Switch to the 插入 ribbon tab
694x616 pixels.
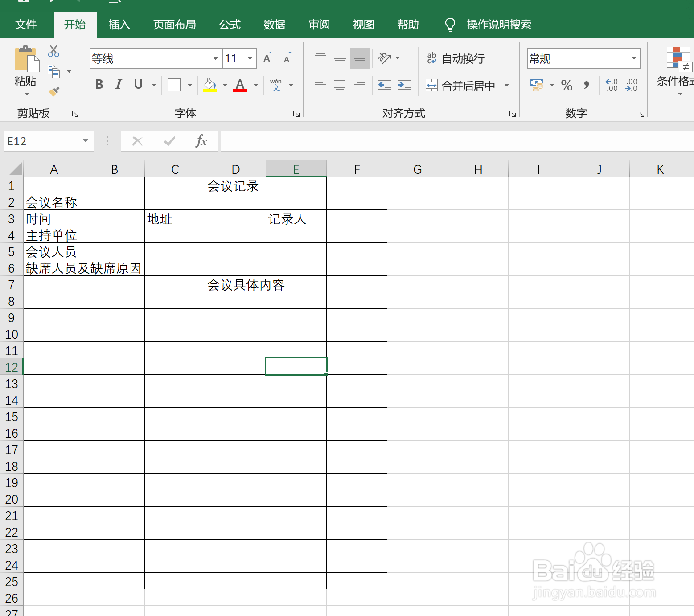click(x=119, y=25)
